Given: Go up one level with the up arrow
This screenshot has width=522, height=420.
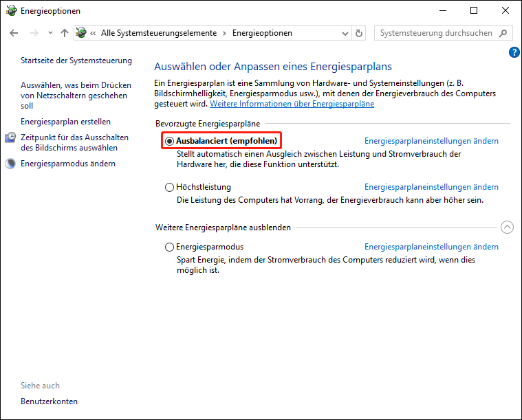Looking at the screenshot, I should [x=65, y=33].
